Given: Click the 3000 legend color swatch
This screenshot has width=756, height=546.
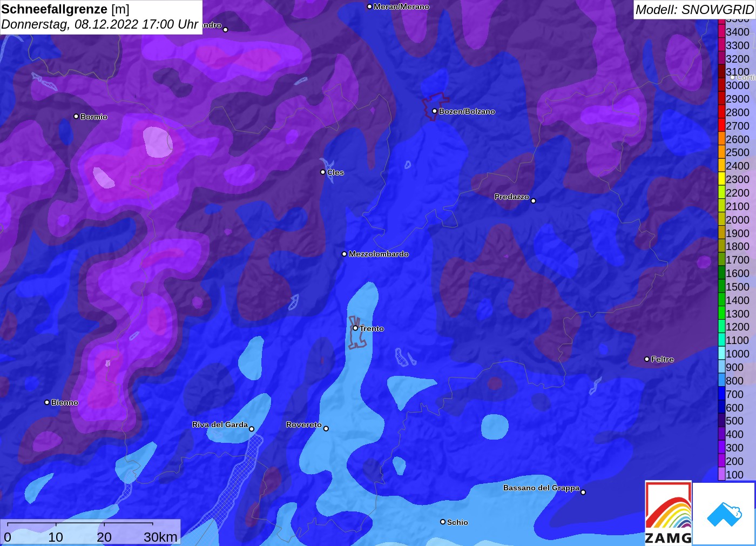Looking at the screenshot, I should pyautogui.click(x=721, y=85).
